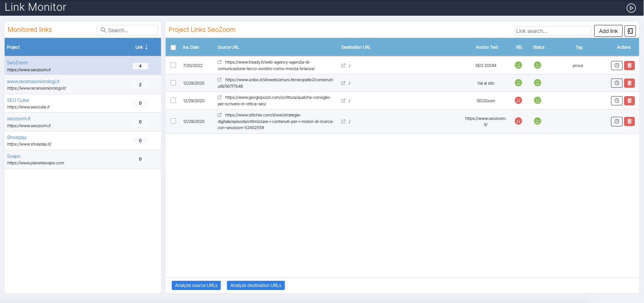644x303 pixels.
Task: Click Analyze source URLs button
Action: click(x=196, y=285)
